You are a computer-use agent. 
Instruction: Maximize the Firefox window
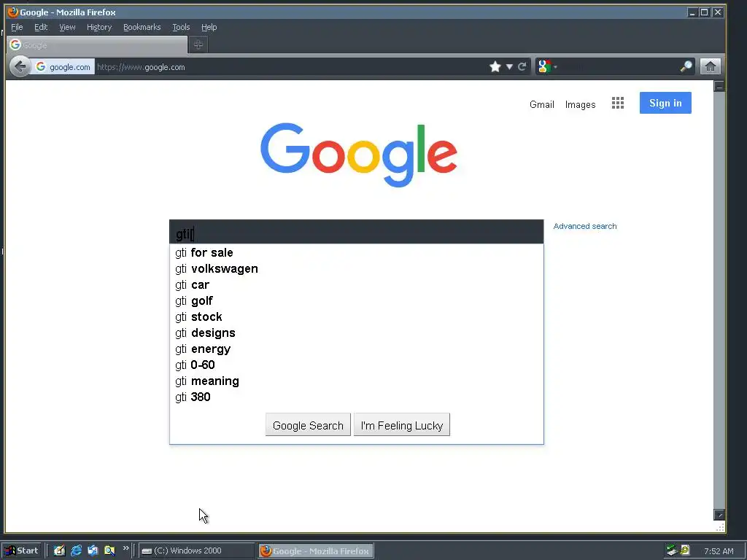(x=704, y=12)
